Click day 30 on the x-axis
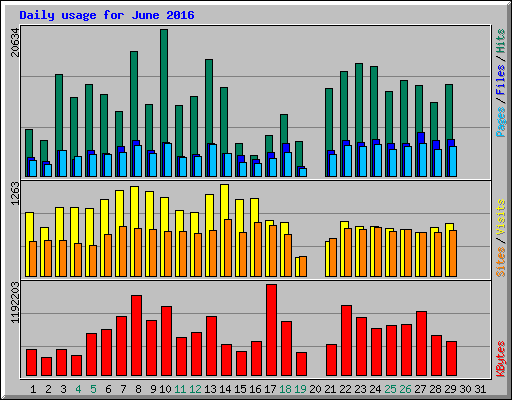The image size is (512, 400). pos(465,389)
